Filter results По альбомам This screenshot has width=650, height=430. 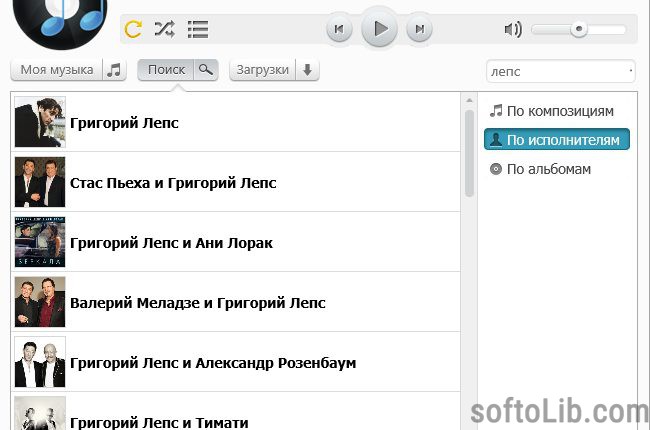point(557,169)
